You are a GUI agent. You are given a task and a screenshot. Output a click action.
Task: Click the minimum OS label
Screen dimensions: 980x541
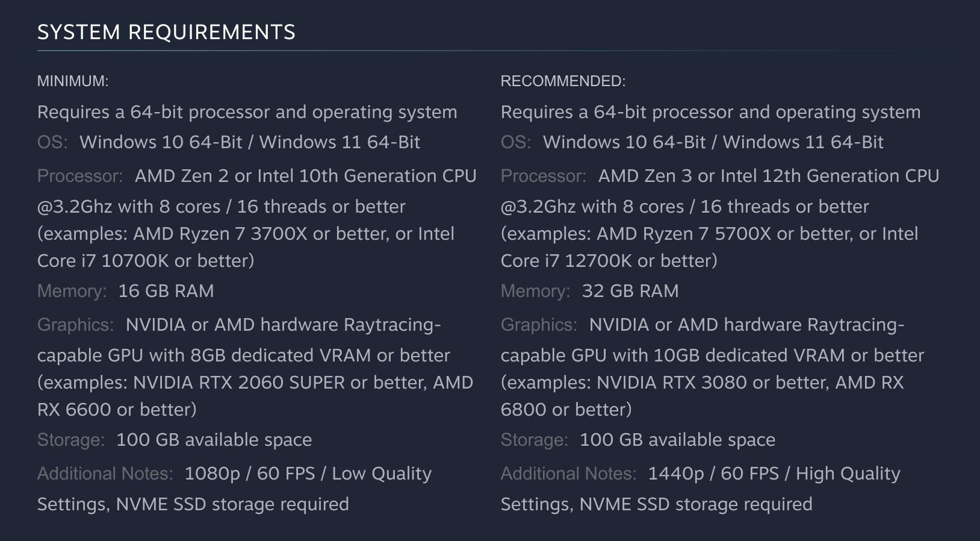point(52,142)
